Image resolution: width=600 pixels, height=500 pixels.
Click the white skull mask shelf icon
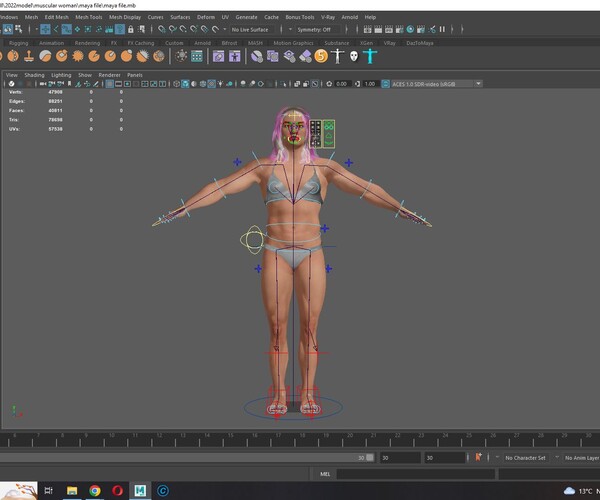click(x=354, y=57)
